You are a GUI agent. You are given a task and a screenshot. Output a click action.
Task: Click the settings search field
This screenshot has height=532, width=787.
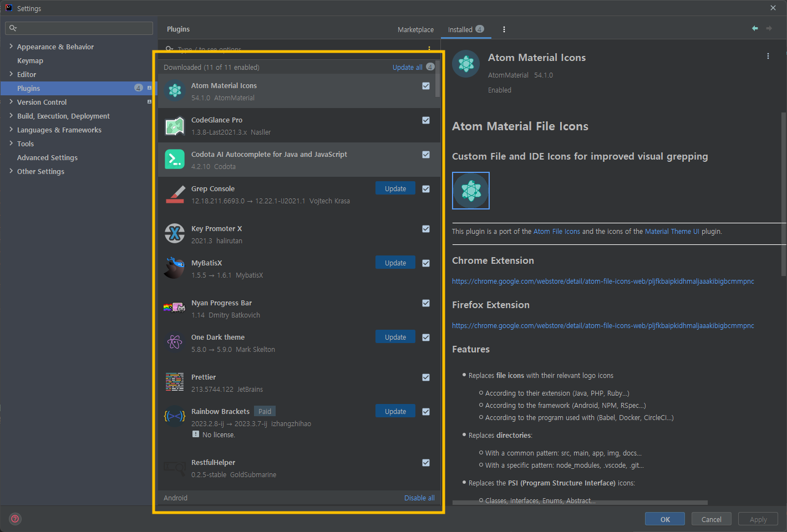79,28
